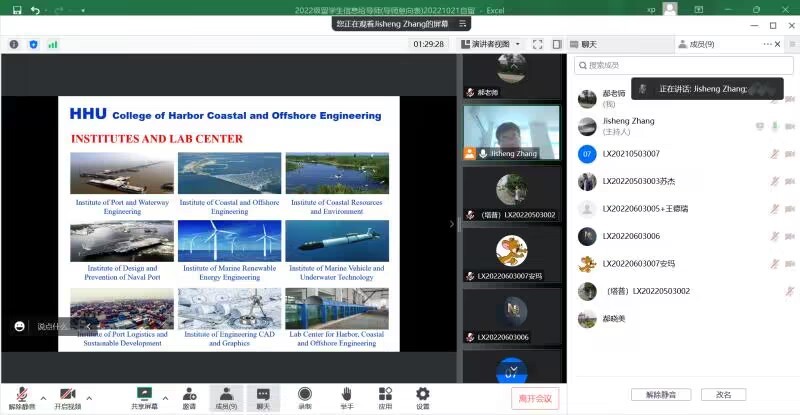Click the Invite (邀请) icon in toolbar

pos(189,397)
